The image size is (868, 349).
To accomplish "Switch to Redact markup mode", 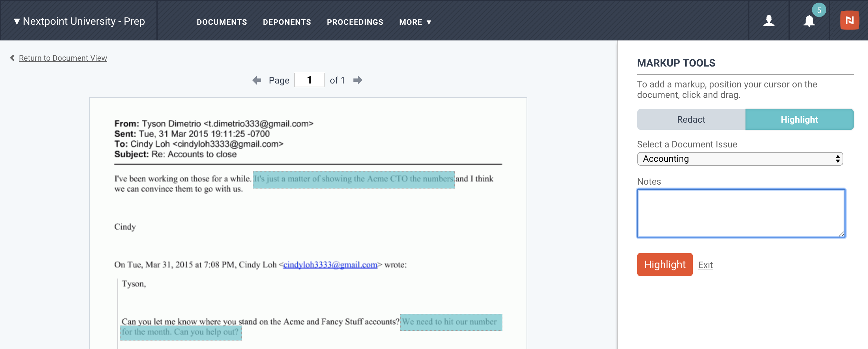I will [691, 119].
